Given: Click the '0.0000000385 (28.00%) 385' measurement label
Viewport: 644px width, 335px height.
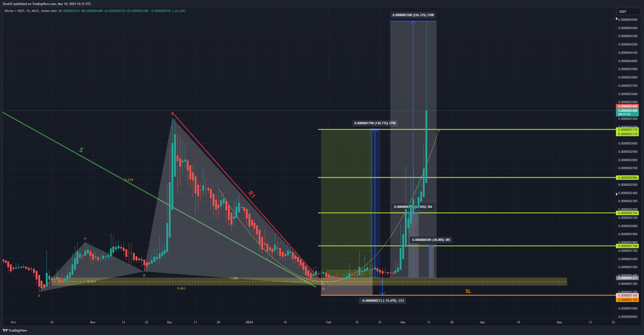Looking at the screenshot, I should [431, 240].
